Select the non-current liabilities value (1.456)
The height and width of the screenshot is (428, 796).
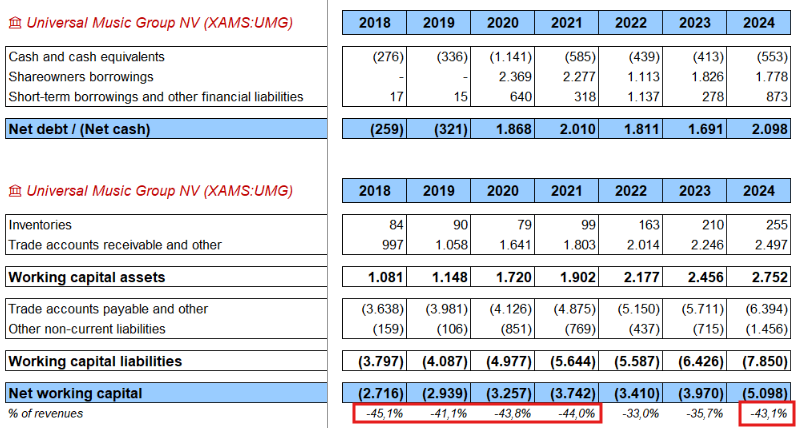point(767,329)
